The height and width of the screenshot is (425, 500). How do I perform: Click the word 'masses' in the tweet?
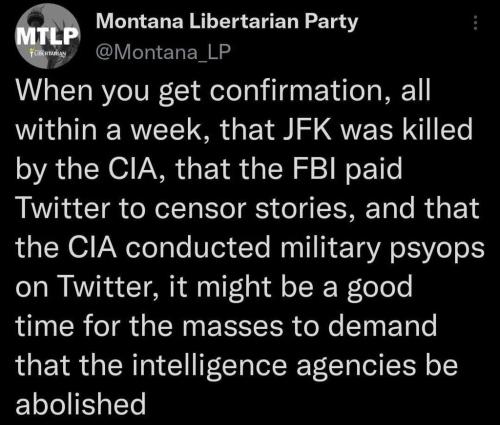point(232,327)
